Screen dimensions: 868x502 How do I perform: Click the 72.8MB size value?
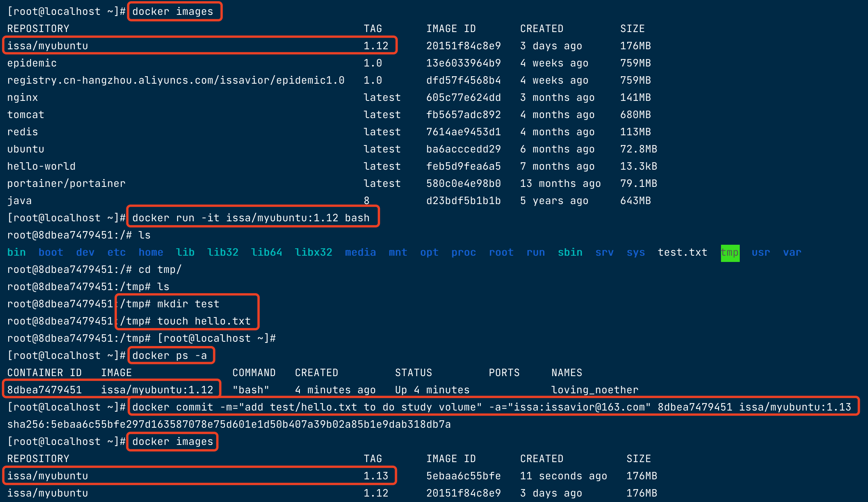638,149
